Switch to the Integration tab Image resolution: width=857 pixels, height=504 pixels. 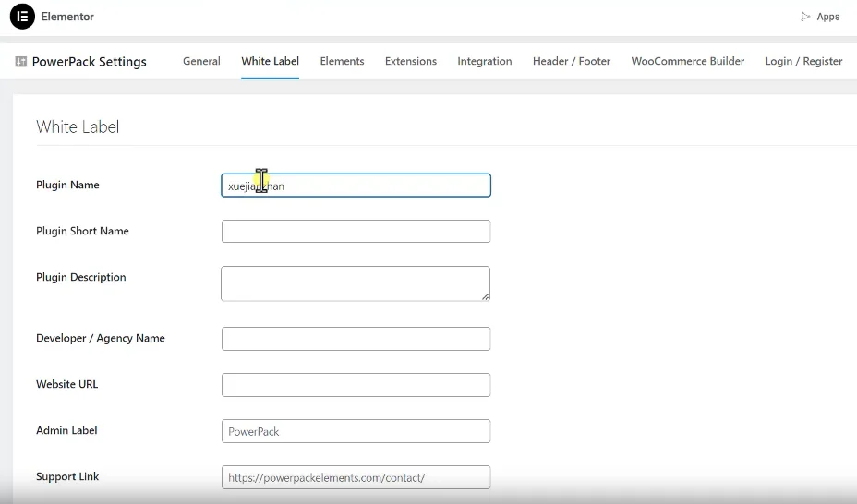coord(484,61)
